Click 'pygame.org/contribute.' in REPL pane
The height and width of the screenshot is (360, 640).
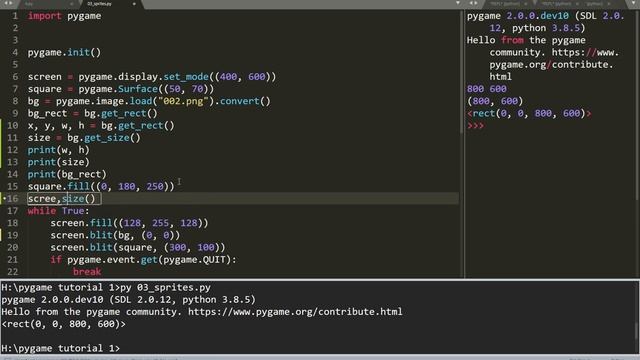click(551, 64)
